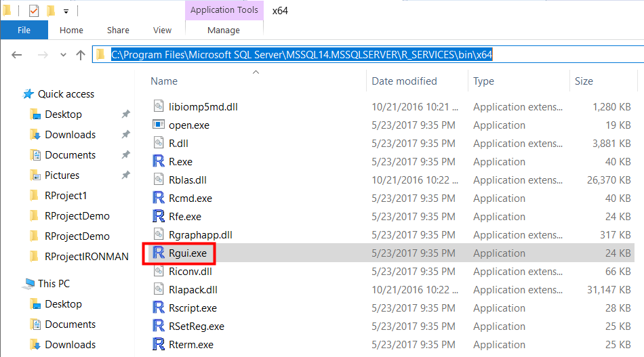644x357 pixels.
Task: Click the R.dll file icon
Action: tap(159, 143)
